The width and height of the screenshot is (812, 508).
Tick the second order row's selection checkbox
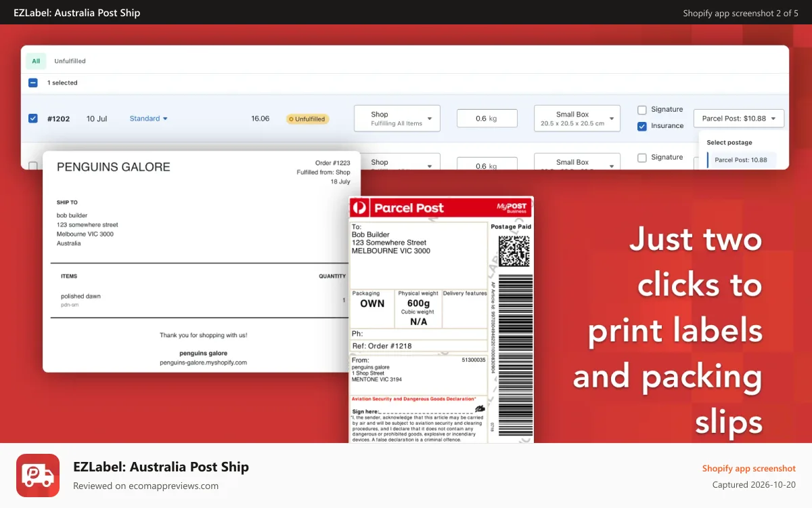(32, 166)
